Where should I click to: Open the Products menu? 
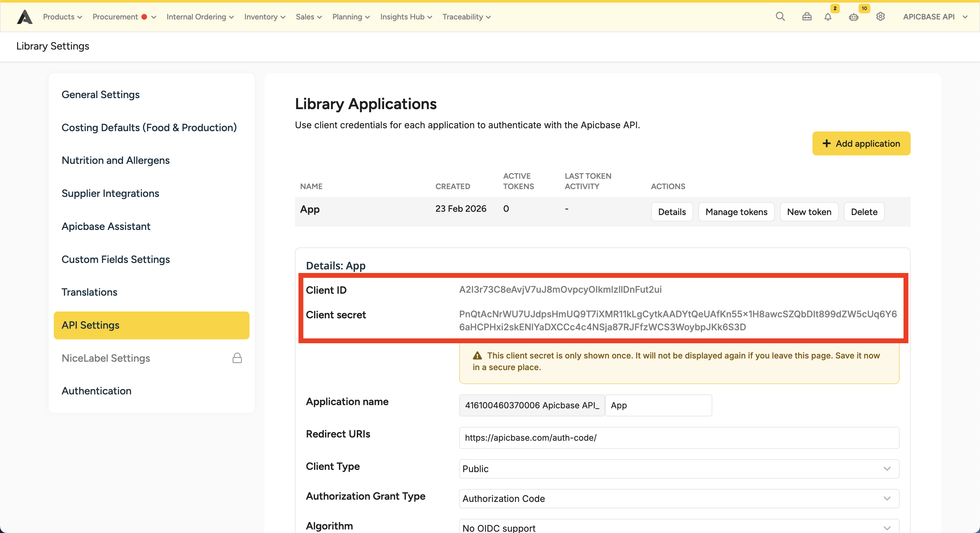point(63,17)
